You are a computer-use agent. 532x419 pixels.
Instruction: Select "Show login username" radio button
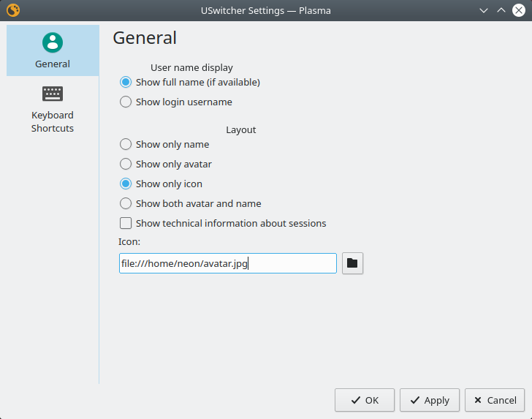coord(126,102)
